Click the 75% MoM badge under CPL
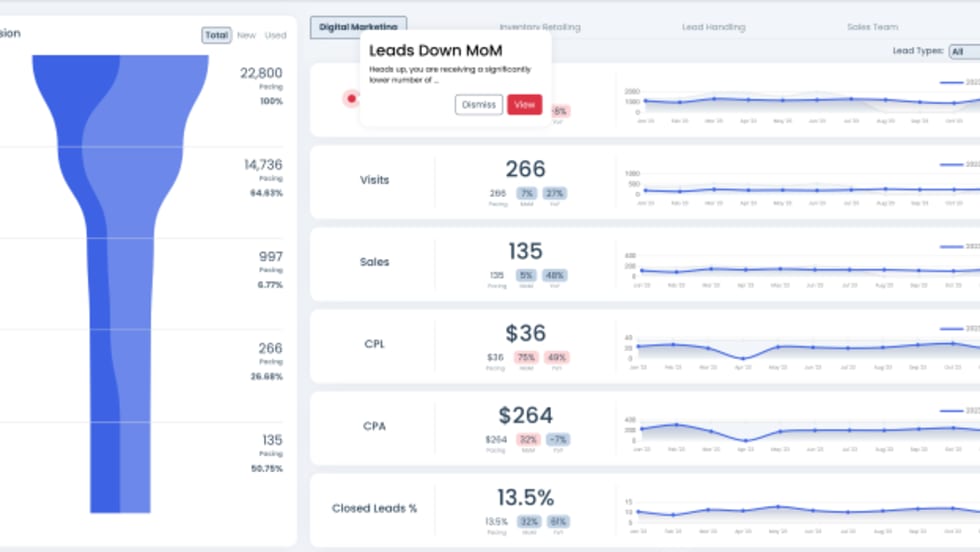 527,357
